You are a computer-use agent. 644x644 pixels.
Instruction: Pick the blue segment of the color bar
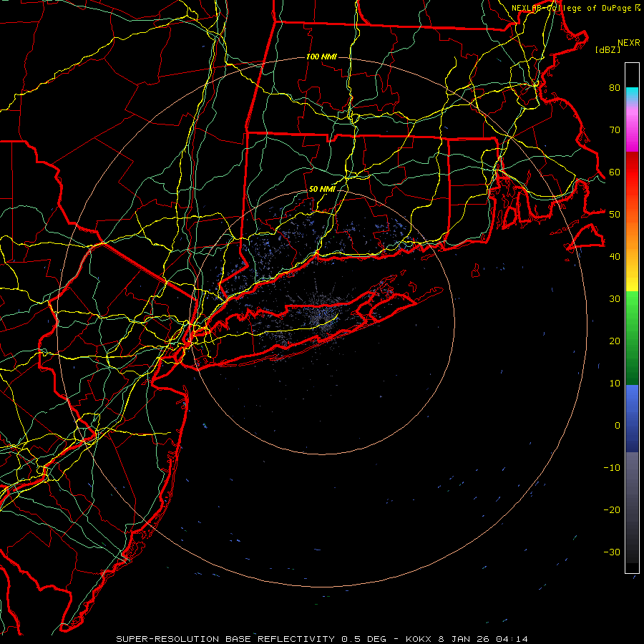coord(632,418)
